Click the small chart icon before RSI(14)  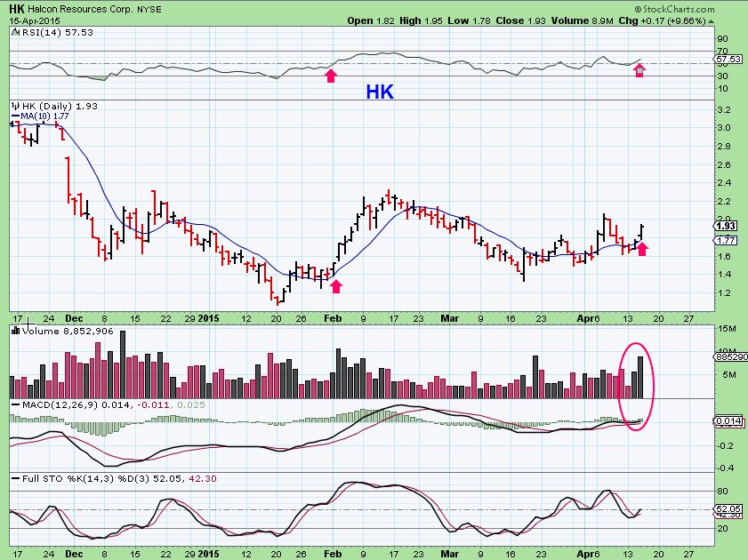coord(15,32)
